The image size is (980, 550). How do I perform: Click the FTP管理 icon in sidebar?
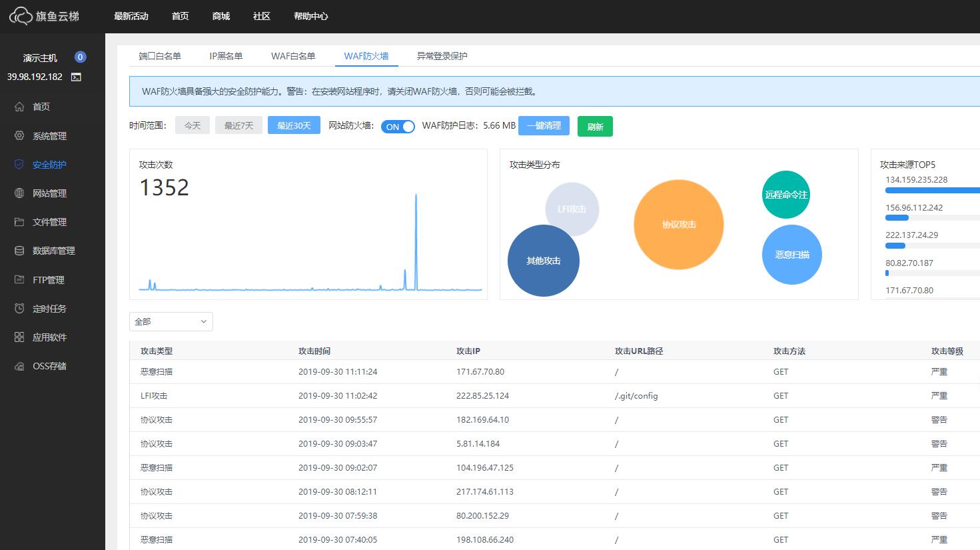click(19, 279)
